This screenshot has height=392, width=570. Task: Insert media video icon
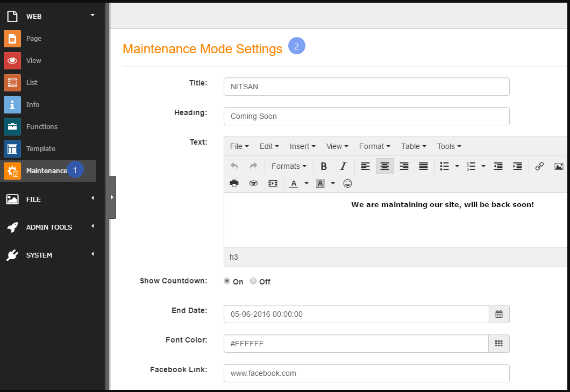pyautogui.click(x=273, y=183)
